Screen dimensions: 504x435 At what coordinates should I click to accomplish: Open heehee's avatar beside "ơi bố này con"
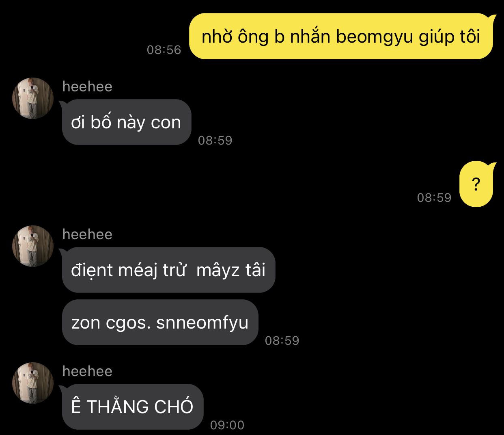[x=32, y=98]
